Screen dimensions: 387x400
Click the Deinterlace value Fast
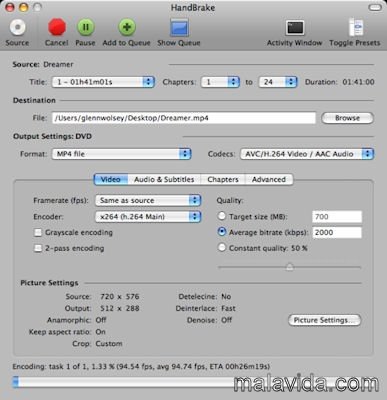(x=228, y=308)
